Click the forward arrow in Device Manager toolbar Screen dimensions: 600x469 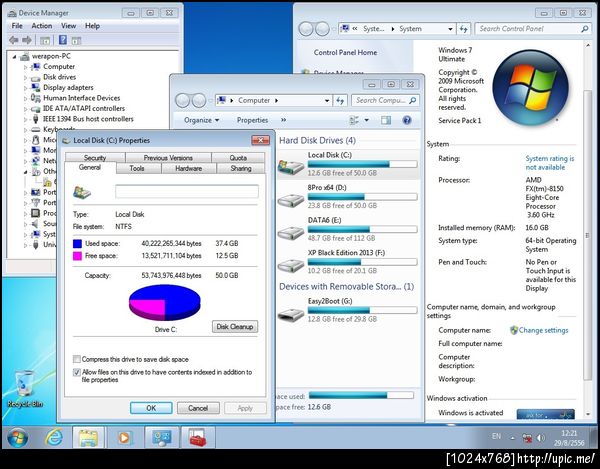(x=27, y=40)
